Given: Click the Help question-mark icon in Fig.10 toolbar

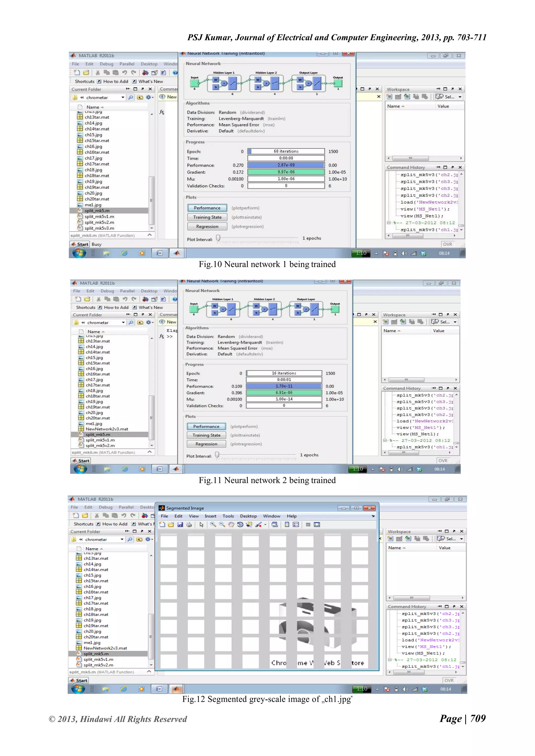Looking at the screenshot, I should 175,72.
